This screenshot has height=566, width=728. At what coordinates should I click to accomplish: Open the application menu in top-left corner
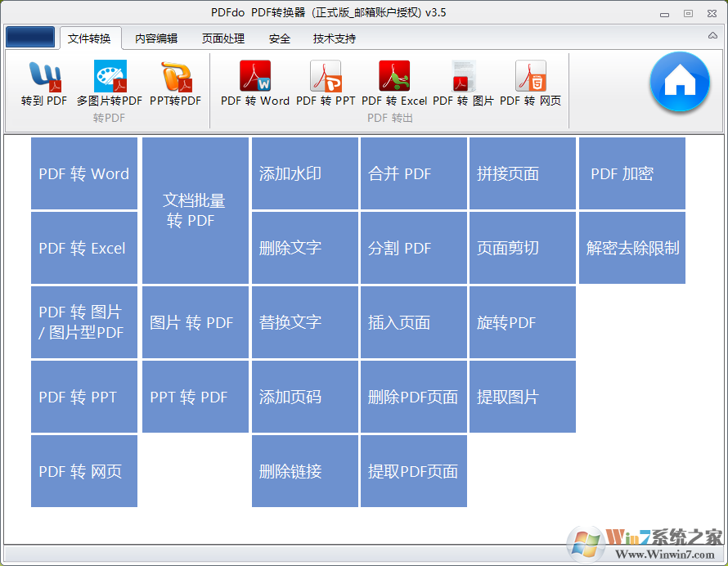pos(30,37)
